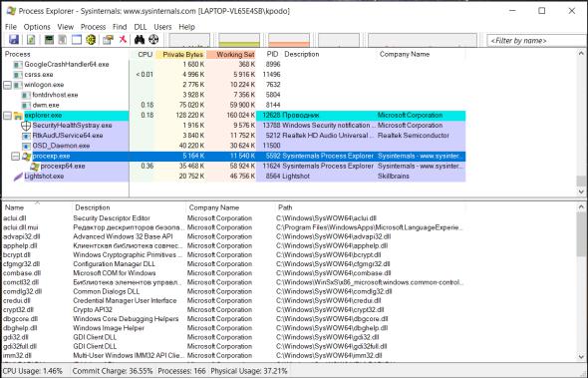
Task: Click the RtkAudUService64.exe row icon
Action: tap(26, 136)
